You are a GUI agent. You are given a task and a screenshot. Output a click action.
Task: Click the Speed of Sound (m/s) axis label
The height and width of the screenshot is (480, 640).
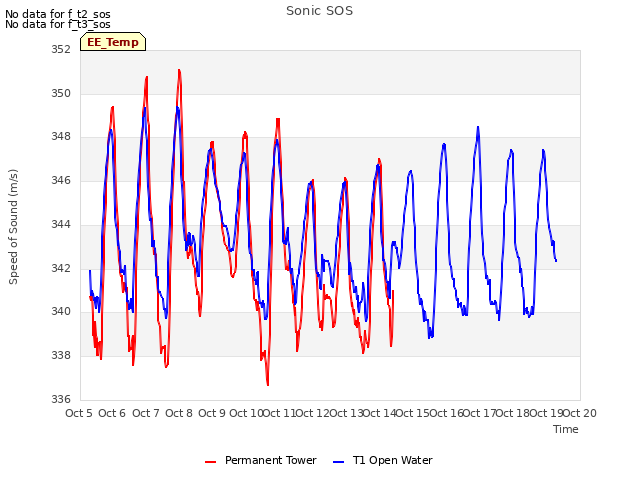tap(13, 227)
